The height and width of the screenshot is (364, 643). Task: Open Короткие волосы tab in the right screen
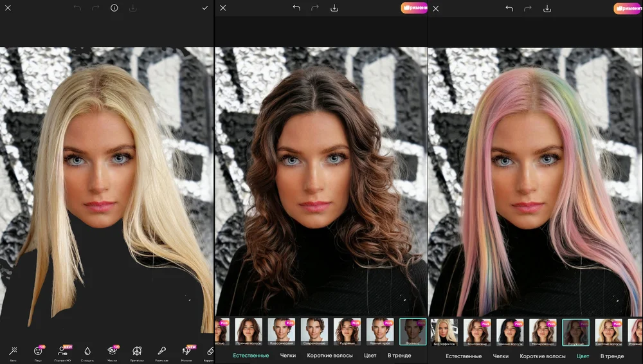pos(543,356)
